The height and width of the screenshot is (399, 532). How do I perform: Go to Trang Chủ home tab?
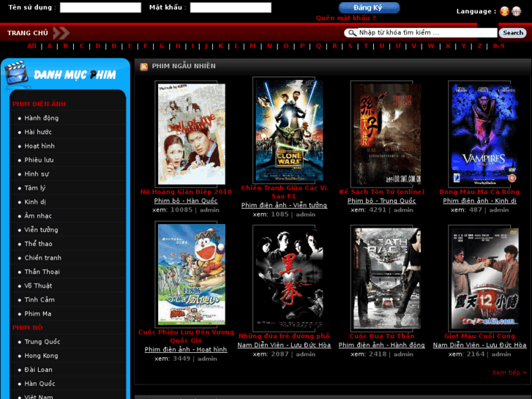click(x=28, y=33)
